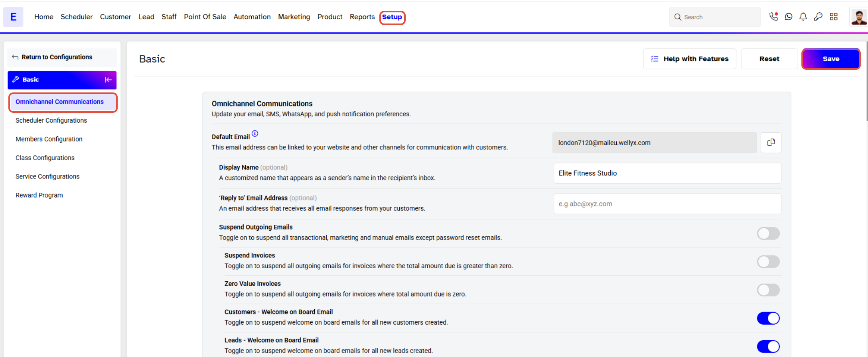868x357 pixels.
Task: Toggle Suspend Outgoing Emails switch
Action: click(x=768, y=233)
